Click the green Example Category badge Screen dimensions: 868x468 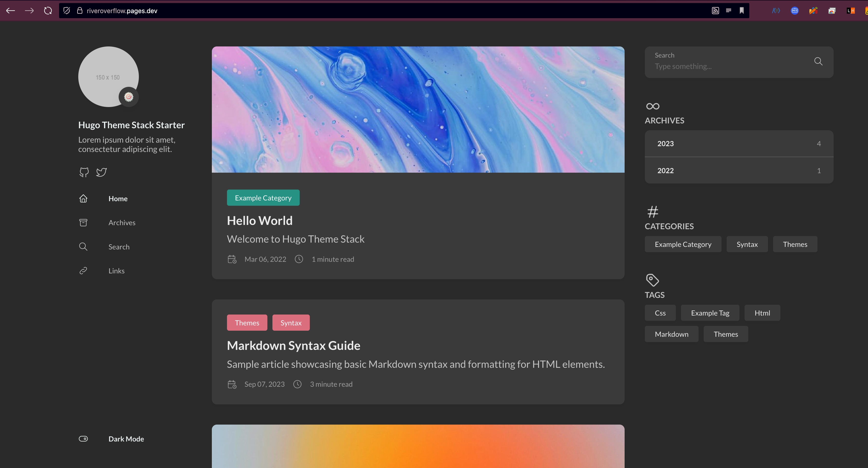pyautogui.click(x=263, y=198)
